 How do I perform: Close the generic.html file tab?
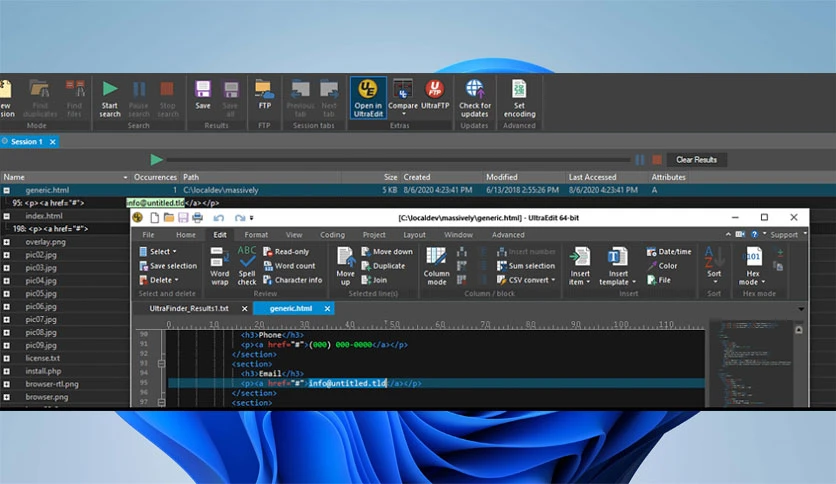click(327, 309)
